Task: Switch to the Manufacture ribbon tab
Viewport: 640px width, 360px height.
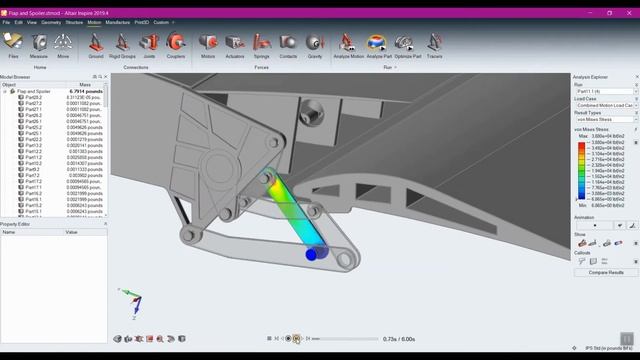Action: click(x=118, y=22)
